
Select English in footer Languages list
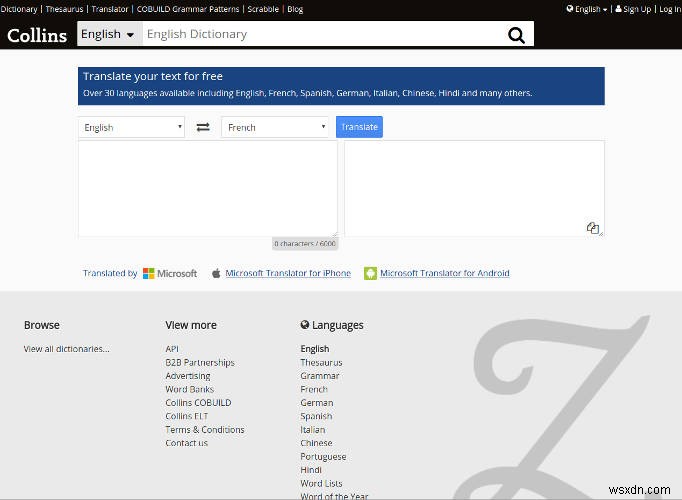(x=314, y=349)
